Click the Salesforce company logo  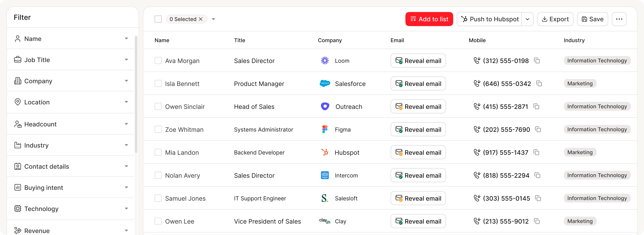pos(325,84)
